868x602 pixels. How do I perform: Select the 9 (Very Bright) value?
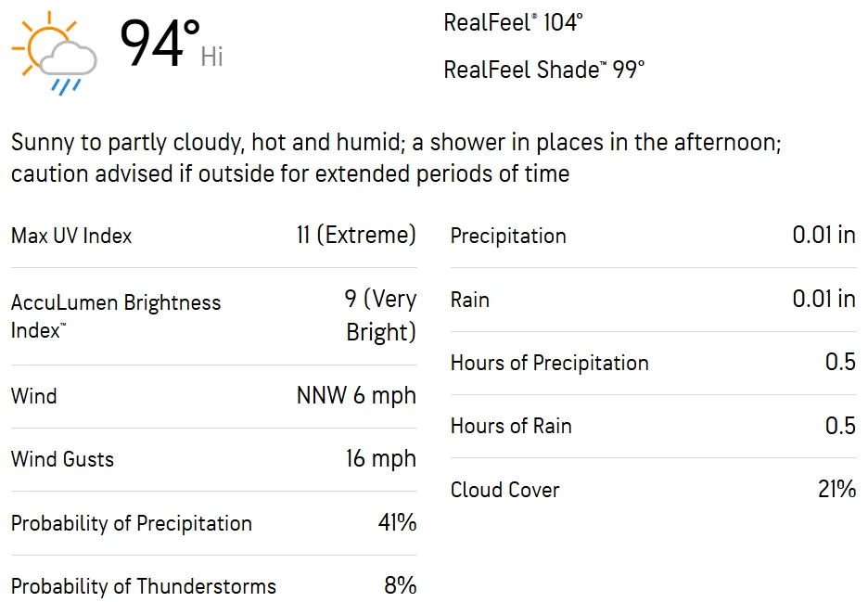click(380, 315)
